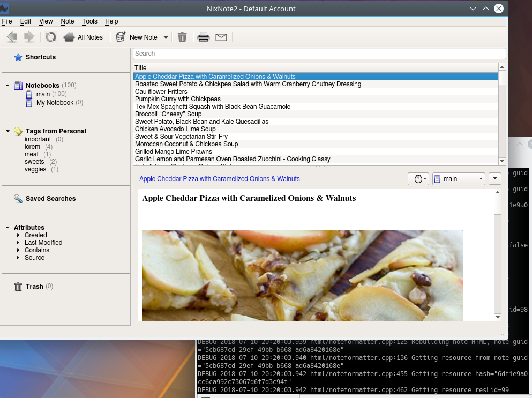Image resolution: width=532 pixels, height=398 pixels.
Task: Collapse the Notebooks tree section
Action: [x=8, y=86]
